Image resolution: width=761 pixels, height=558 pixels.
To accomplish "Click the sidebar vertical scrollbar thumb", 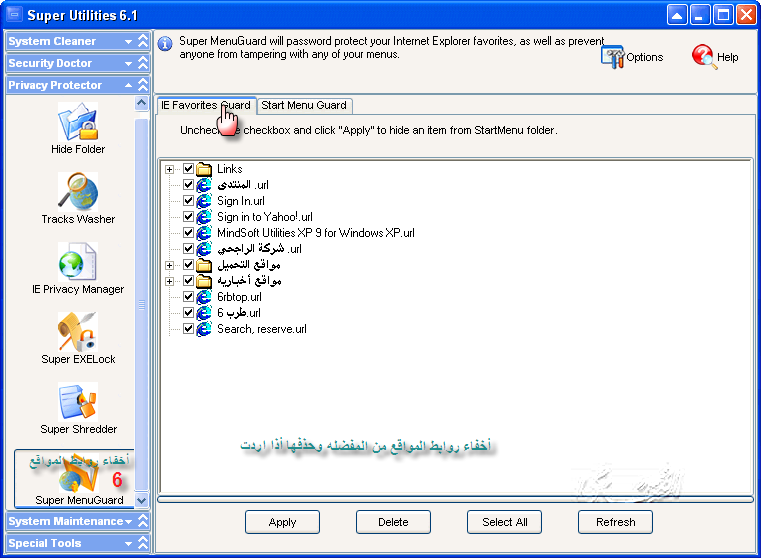I will (141, 305).
